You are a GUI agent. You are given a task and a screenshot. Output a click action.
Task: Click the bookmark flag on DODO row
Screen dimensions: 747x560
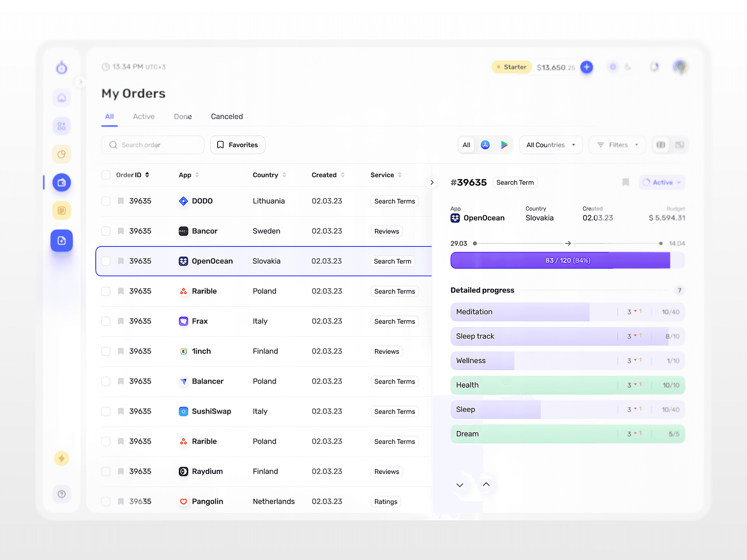click(x=121, y=201)
